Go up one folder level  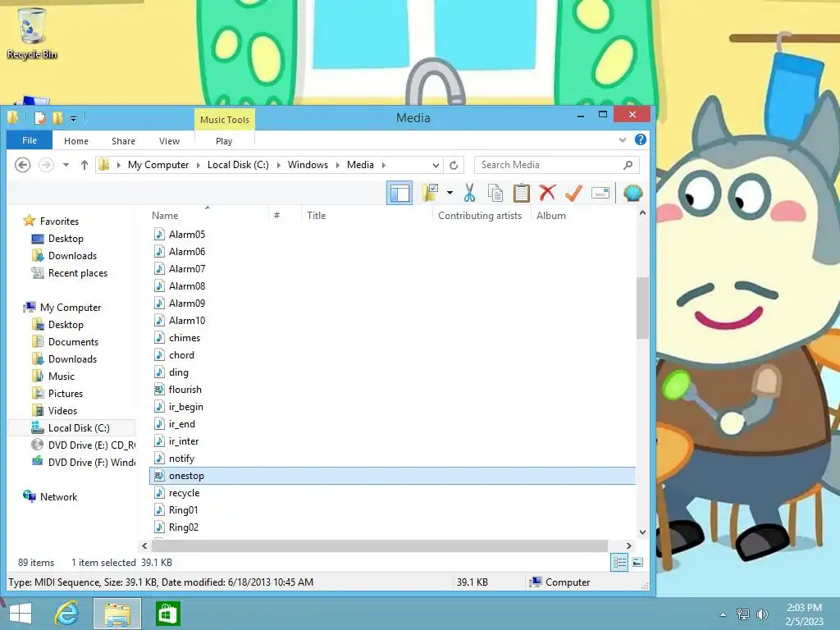point(84,165)
